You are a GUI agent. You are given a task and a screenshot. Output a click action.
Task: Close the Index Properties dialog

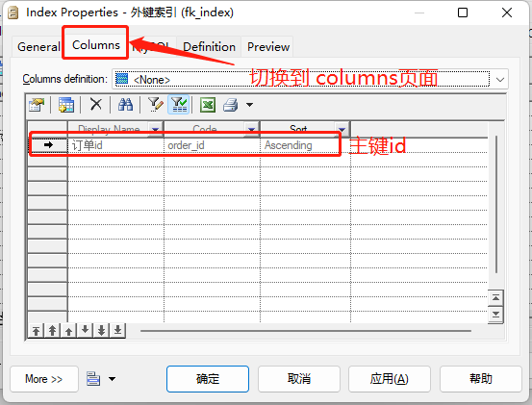(507, 13)
